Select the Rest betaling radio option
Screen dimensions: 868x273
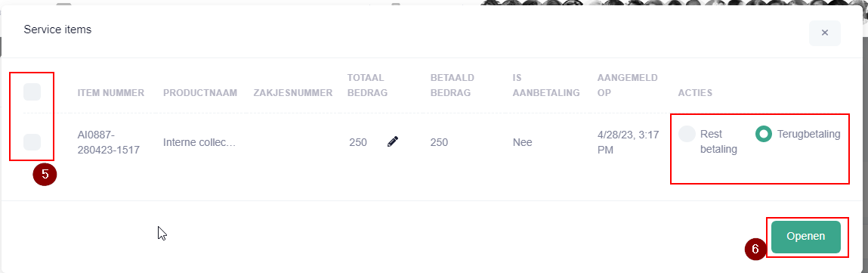tap(687, 134)
